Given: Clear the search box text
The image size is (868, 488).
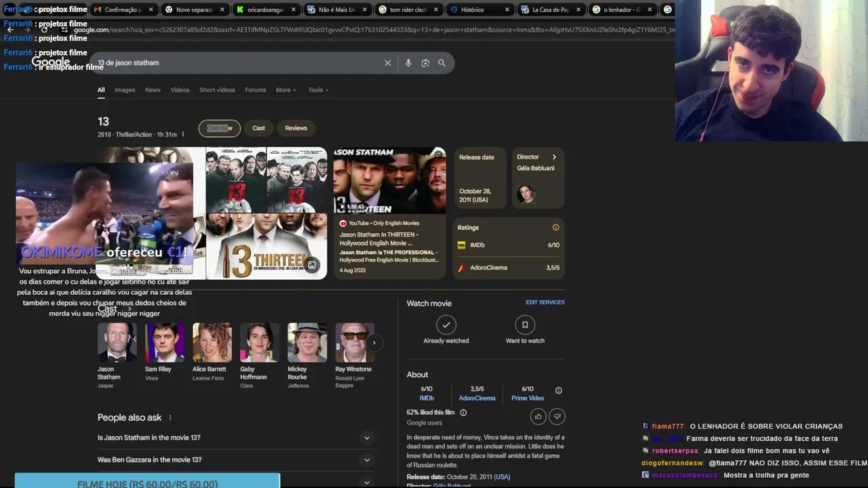Looking at the screenshot, I should tap(388, 63).
